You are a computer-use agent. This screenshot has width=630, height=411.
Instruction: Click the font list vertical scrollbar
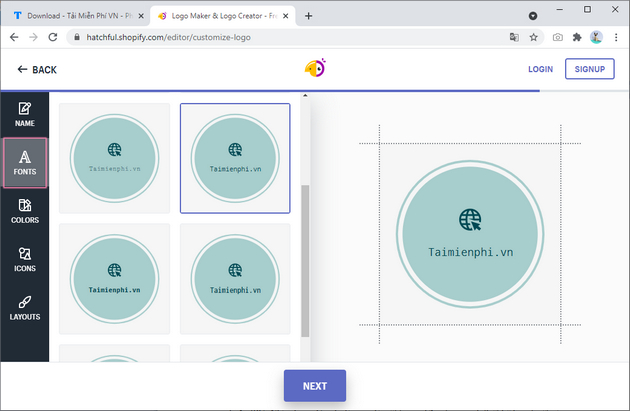pos(306,260)
